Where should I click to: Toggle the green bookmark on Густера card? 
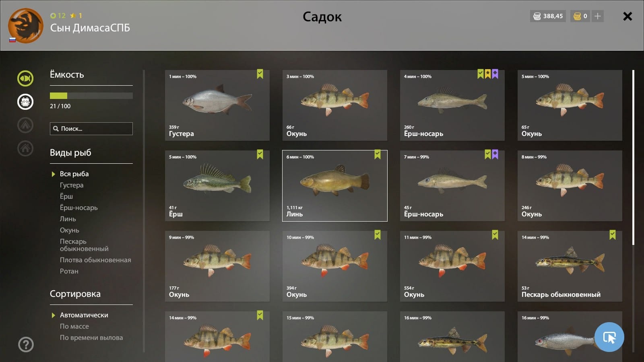(260, 74)
